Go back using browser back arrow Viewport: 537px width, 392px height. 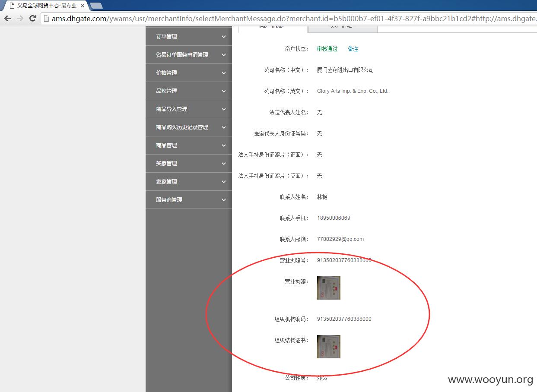pyautogui.click(x=7, y=18)
